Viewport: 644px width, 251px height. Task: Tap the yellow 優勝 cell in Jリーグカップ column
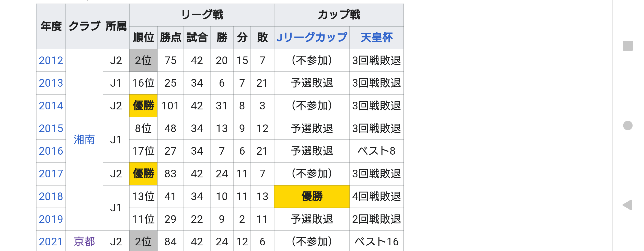(x=312, y=197)
